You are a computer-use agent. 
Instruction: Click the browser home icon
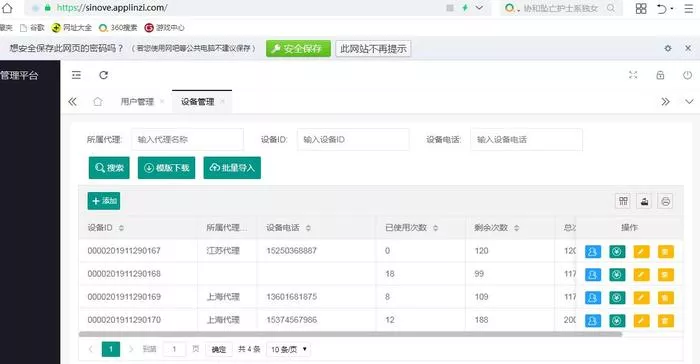pyautogui.click(x=7, y=8)
